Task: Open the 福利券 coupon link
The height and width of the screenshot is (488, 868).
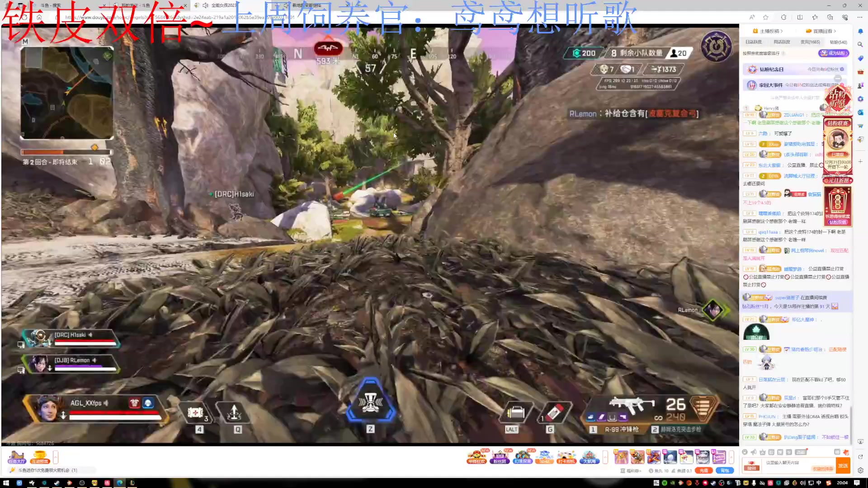Action: (x=631, y=470)
